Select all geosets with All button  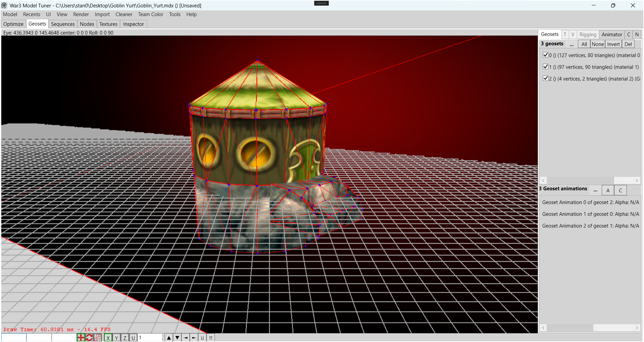pos(584,44)
